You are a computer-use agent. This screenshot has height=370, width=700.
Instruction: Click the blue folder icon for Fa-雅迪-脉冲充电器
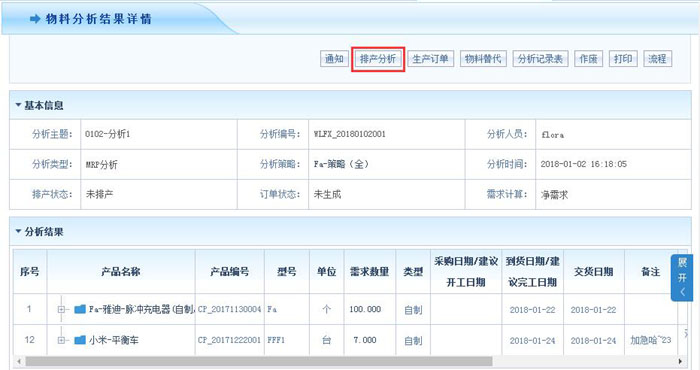80,309
